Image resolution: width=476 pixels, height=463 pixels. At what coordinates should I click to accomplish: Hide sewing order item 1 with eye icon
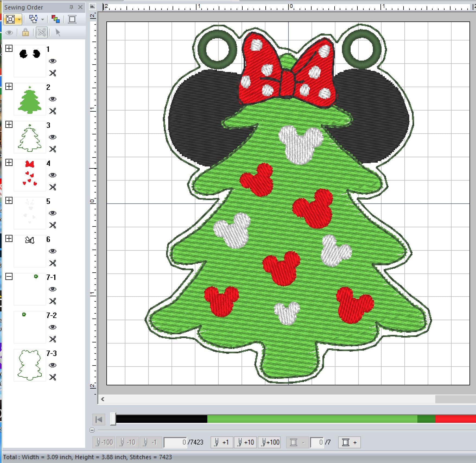(53, 61)
